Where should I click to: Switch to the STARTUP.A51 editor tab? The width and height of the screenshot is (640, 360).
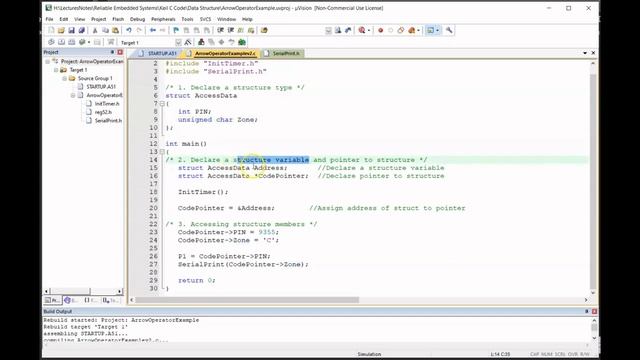158,53
